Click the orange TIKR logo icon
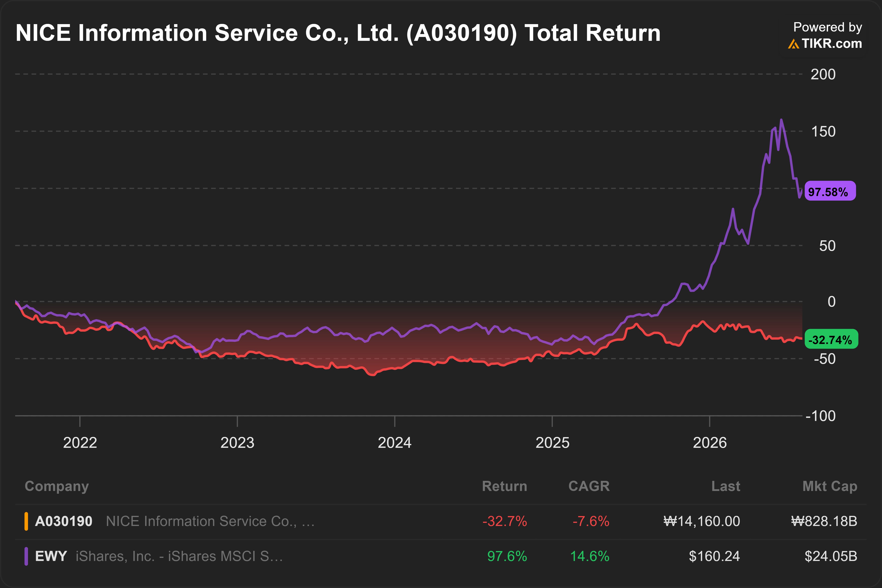This screenshot has height=588, width=882. [793, 44]
